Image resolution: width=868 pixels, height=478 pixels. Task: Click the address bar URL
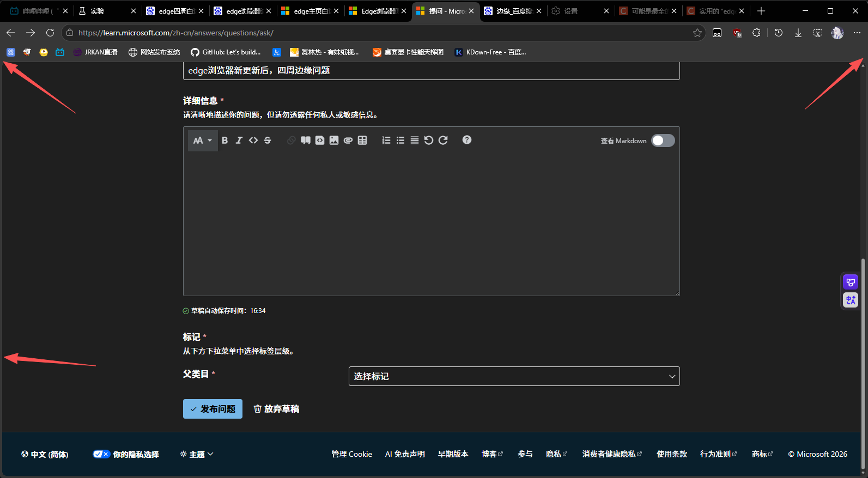(176, 33)
